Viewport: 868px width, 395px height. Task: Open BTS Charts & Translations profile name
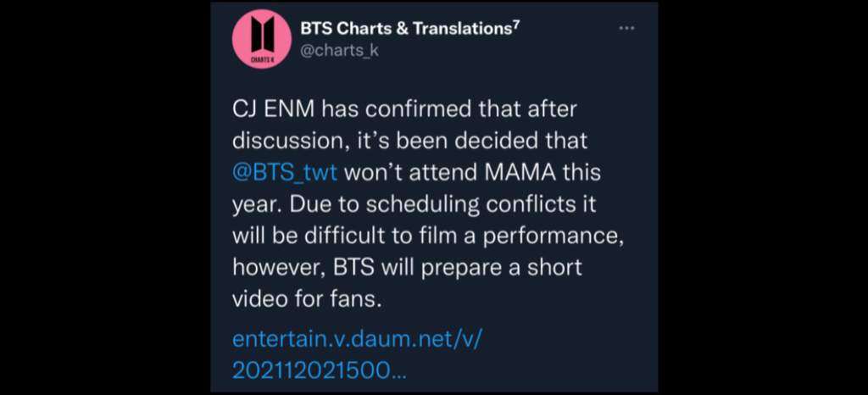[x=406, y=30]
